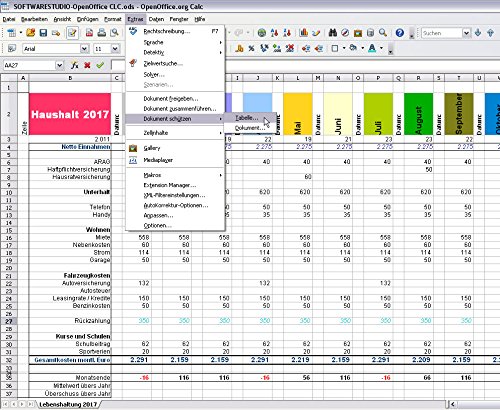This screenshot has height=410, width=500.
Task: Show the drawing functions icon
Action: [x=316, y=33]
